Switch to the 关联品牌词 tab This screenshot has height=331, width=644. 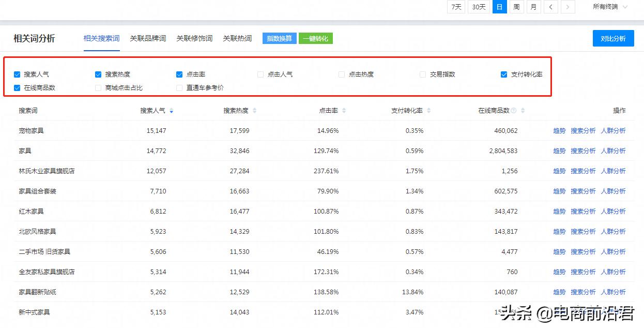[148, 38]
